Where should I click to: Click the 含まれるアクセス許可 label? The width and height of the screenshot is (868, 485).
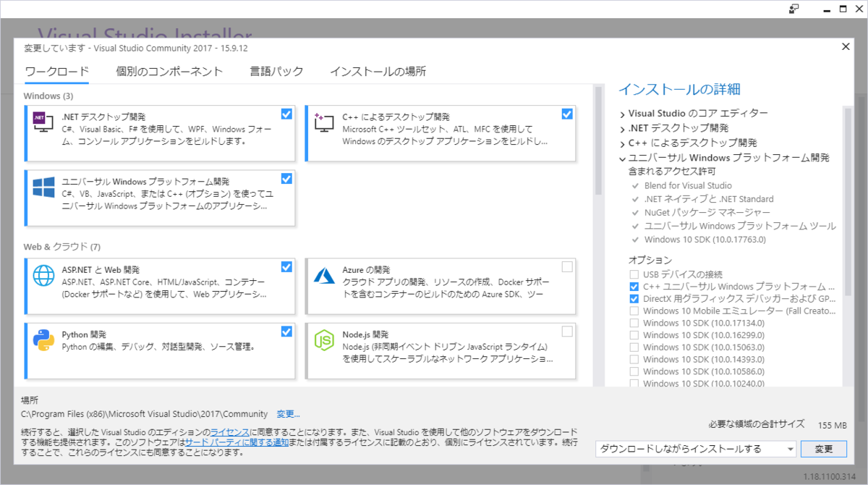pyautogui.click(x=672, y=172)
